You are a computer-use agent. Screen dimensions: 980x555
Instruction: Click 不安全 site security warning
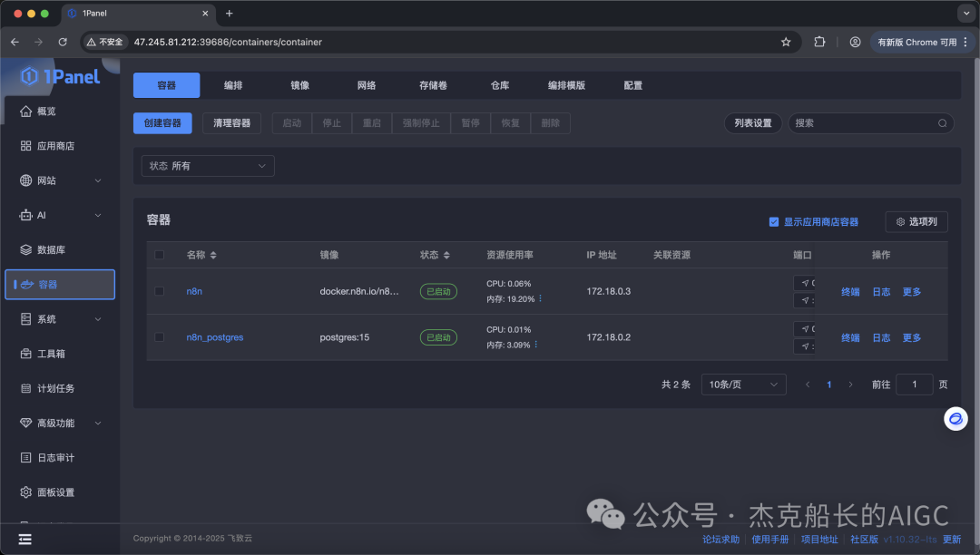(x=105, y=42)
